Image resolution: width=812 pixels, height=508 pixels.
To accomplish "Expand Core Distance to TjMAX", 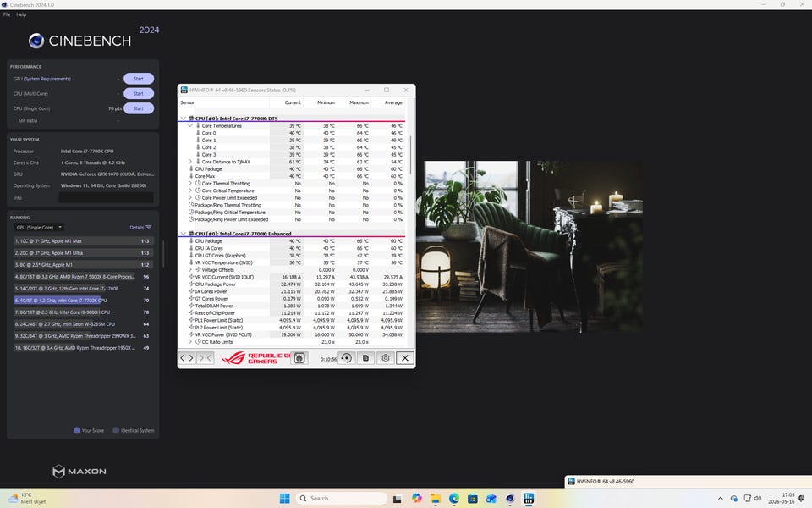I will [x=190, y=162].
